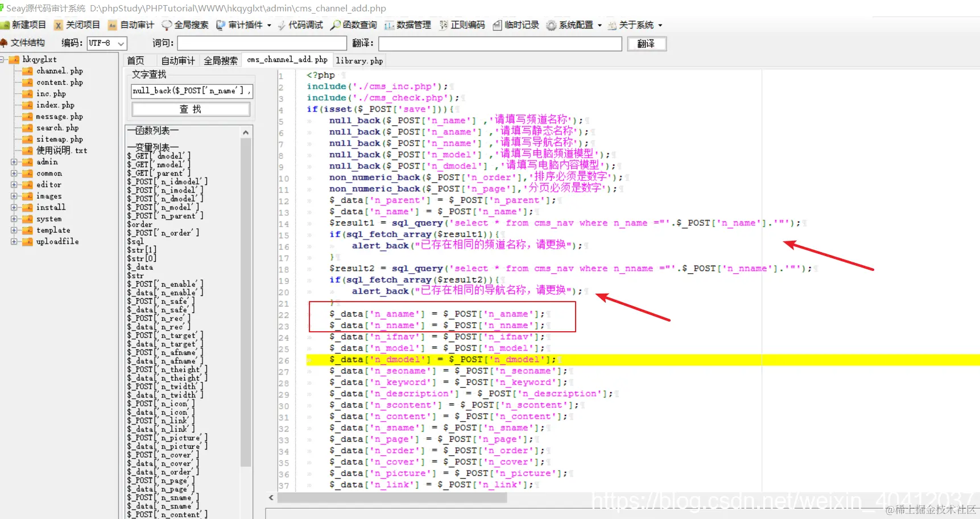
Task: Select $order in the variable list
Action: click(x=139, y=224)
